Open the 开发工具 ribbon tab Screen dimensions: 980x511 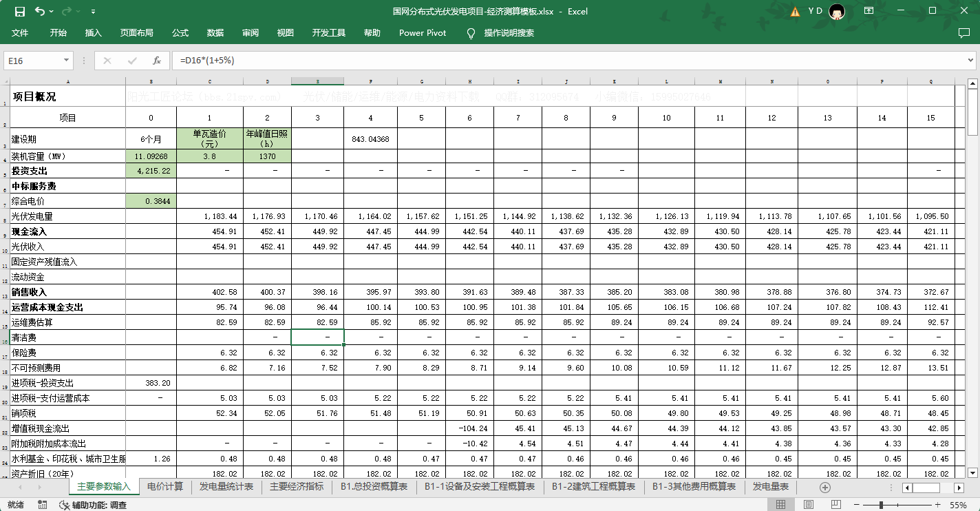pos(328,32)
